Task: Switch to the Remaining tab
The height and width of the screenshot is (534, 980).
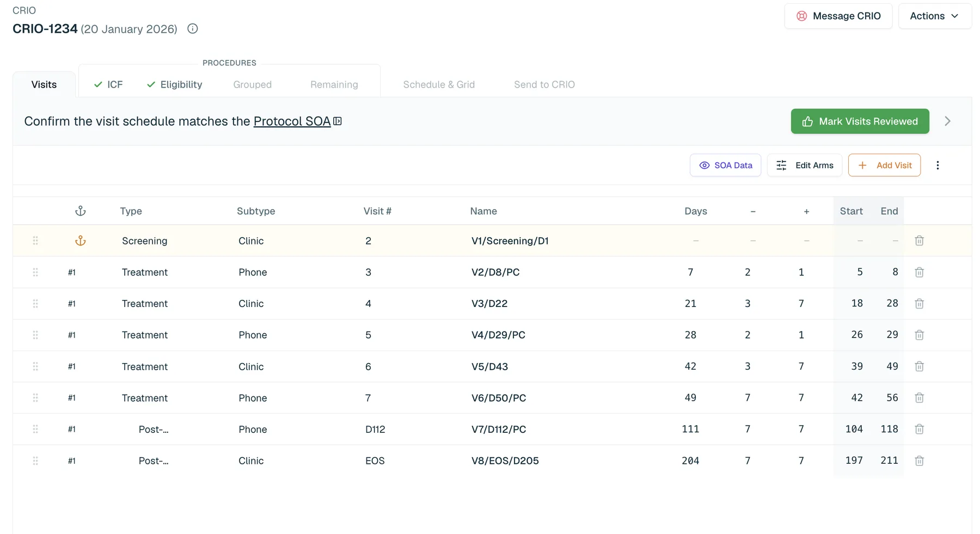Action: pos(334,84)
